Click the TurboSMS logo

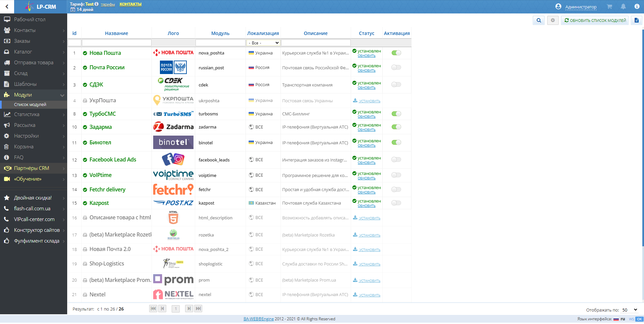point(173,114)
